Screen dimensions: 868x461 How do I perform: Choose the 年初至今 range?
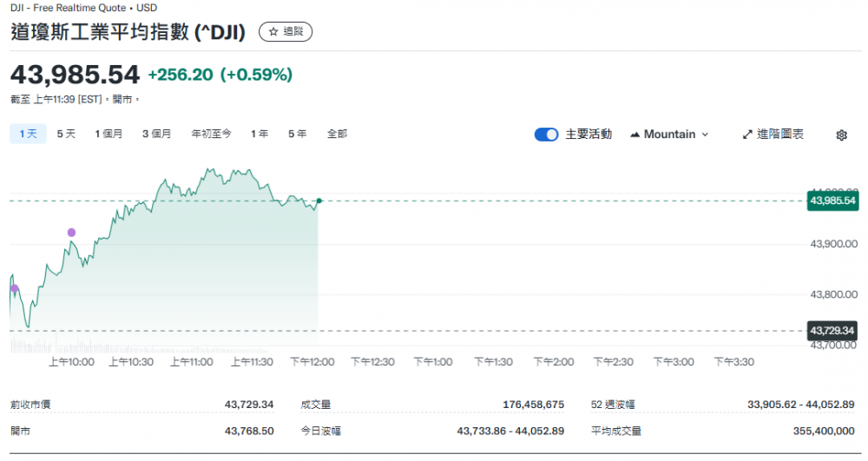pos(212,134)
